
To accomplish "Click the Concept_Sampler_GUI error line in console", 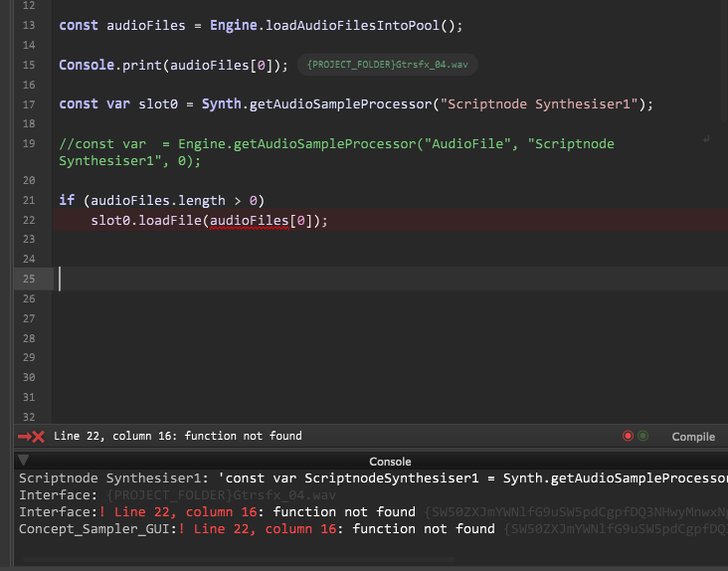I will (x=259, y=528).
